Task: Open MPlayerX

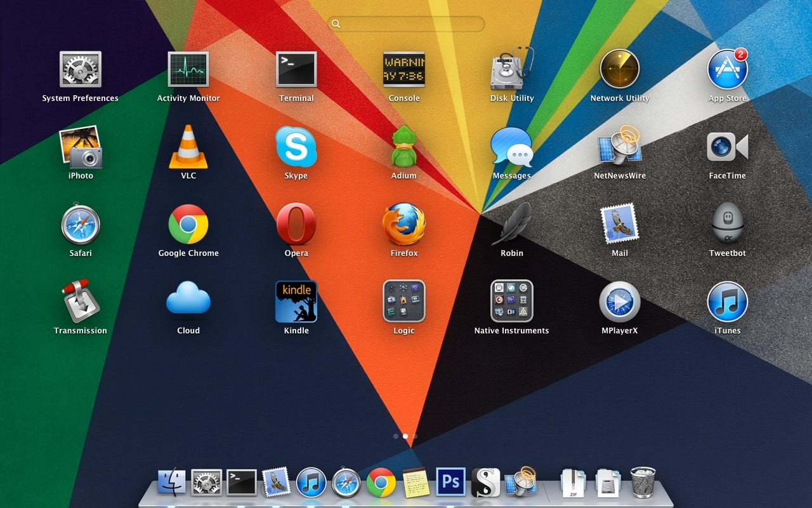Action: click(x=620, y=302)
